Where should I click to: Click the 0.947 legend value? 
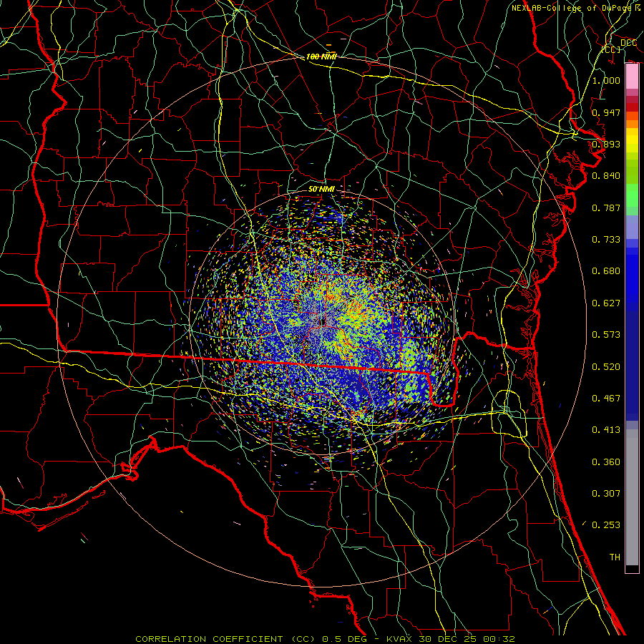[606, 112]
